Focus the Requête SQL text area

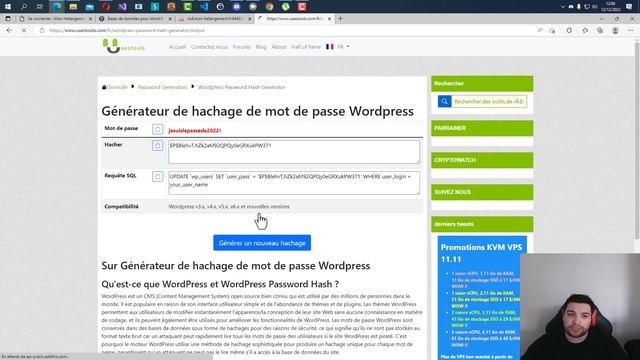pyautogui.click(x=294, y=183)
